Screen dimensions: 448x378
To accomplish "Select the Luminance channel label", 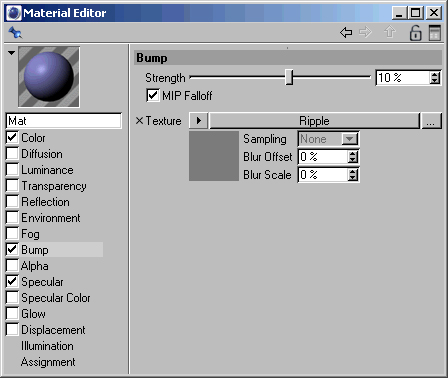I will pyautogui.click(x=47, y=170).
